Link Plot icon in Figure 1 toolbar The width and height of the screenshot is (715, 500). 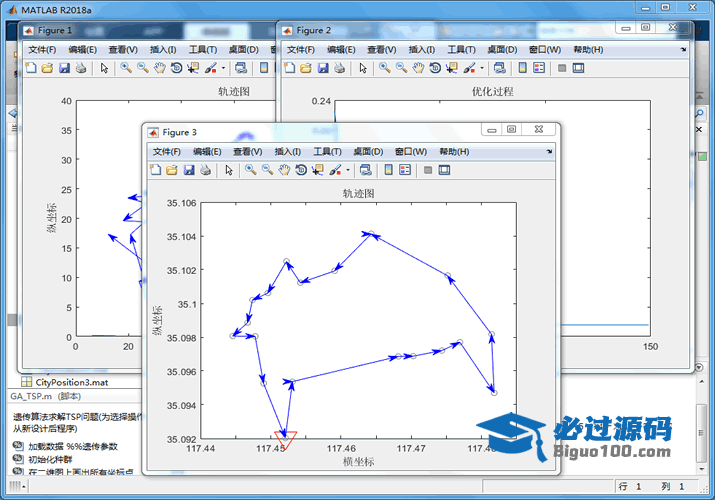241,68
